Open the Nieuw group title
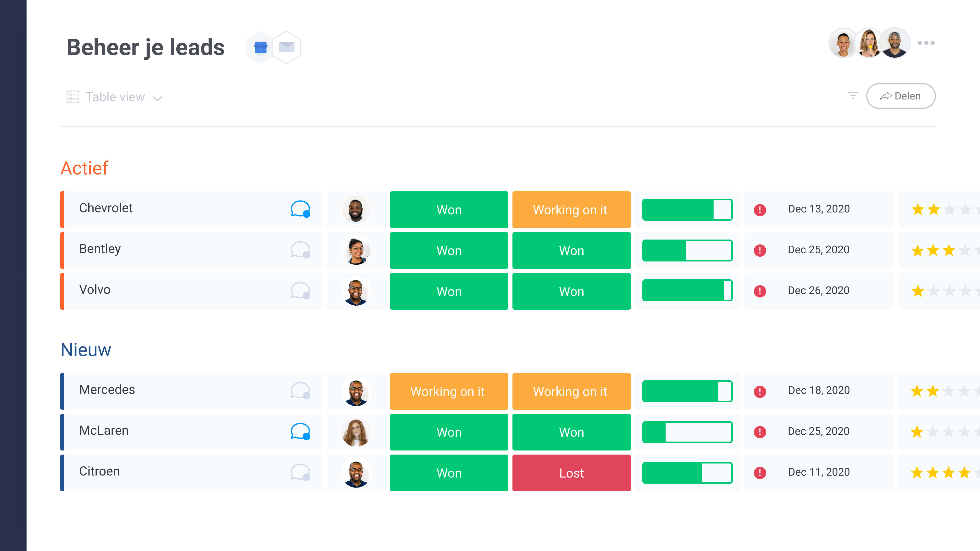 pyautogui.click(x=86, y=350)
